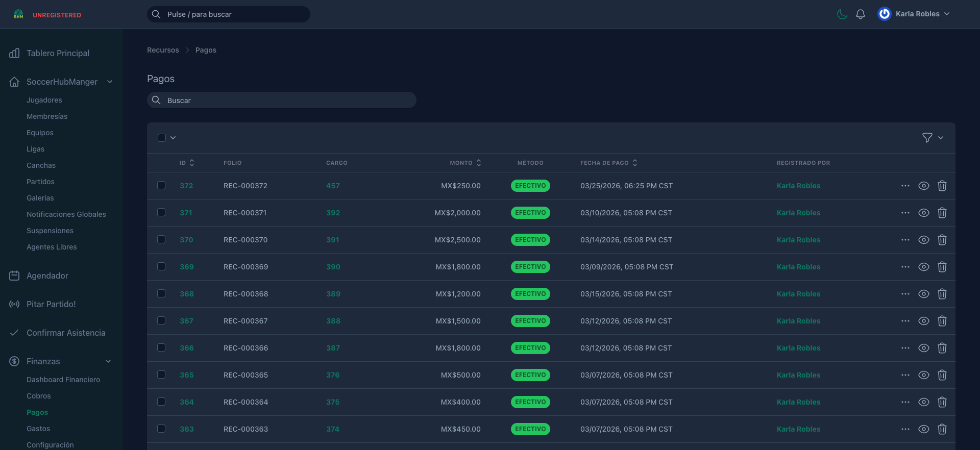Open the notifications bell
This screenshot has width=980, height=450.
861,14
